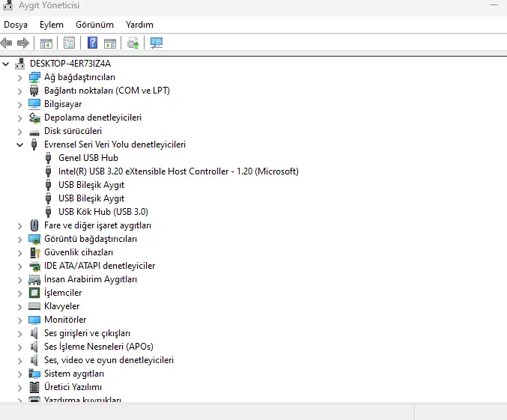Click the Back arrow toolbar icon
This screenshot has height=420, width=507.
tap(7, 43)
